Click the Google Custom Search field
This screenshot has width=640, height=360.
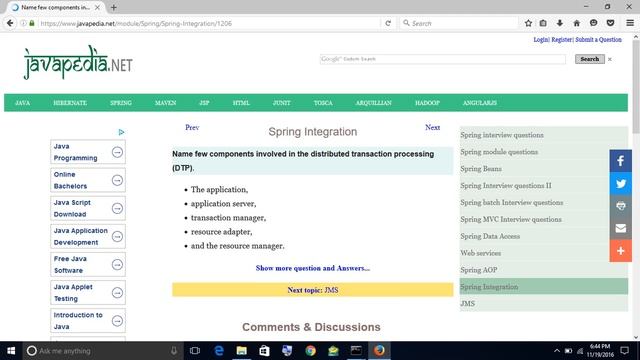pyautogui.click(x=442, y=59)
